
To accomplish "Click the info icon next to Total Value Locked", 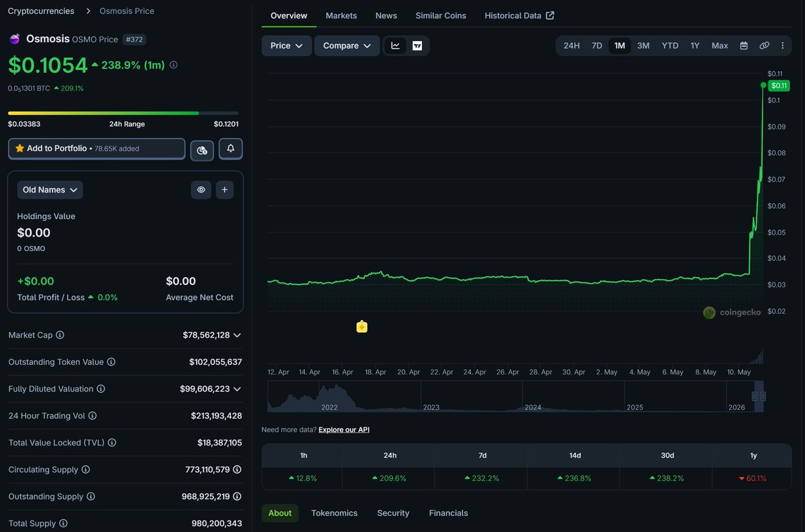I will (x=112, y=443).
